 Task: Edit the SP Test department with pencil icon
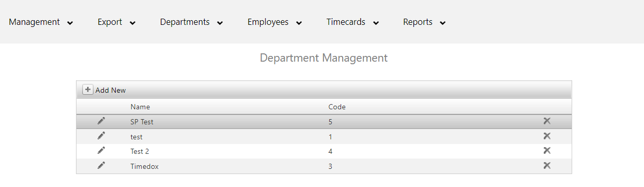[x=101, y=121]
